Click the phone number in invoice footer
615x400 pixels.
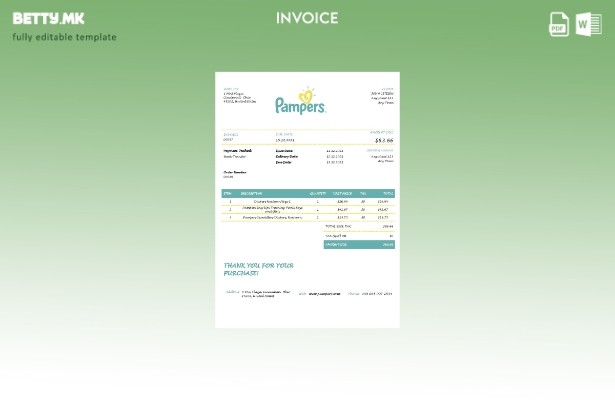pyautogui.click(x=376, y=294)
